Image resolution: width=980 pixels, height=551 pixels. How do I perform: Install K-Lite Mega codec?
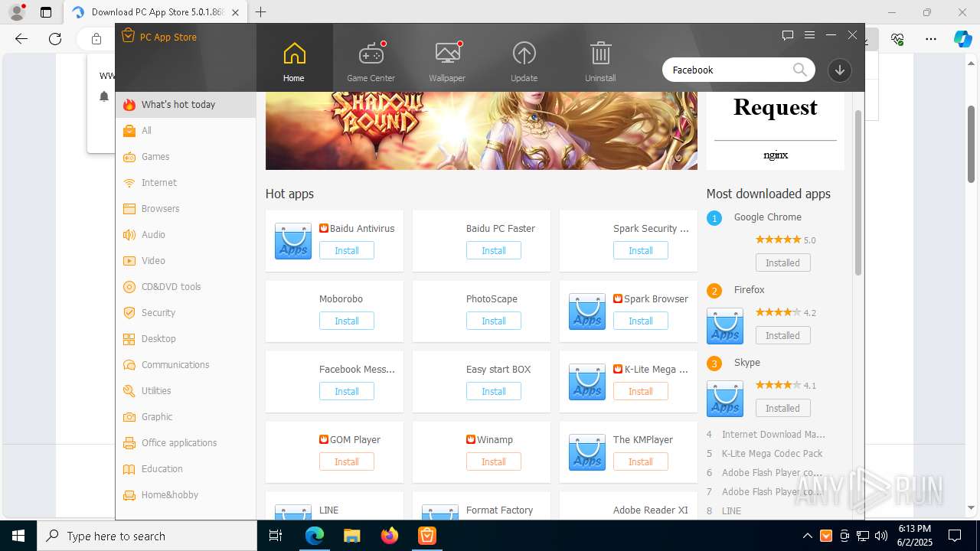click(641, 392)
